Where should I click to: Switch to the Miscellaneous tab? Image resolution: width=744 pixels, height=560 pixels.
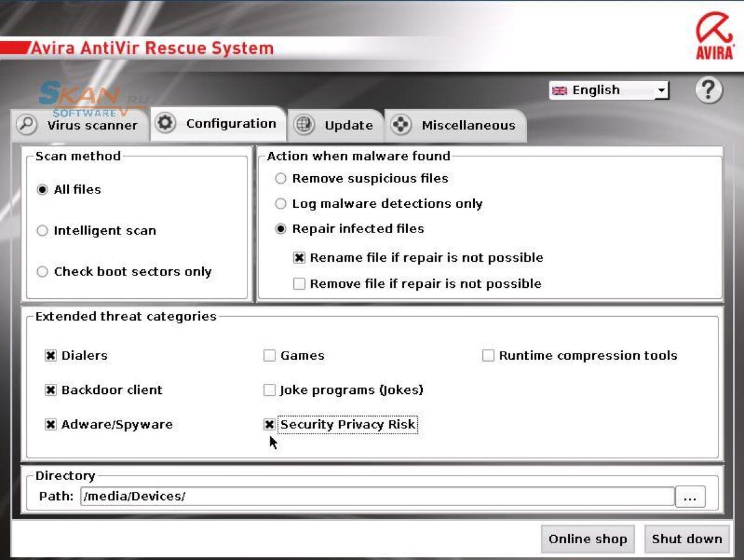(x=468, y=125)
